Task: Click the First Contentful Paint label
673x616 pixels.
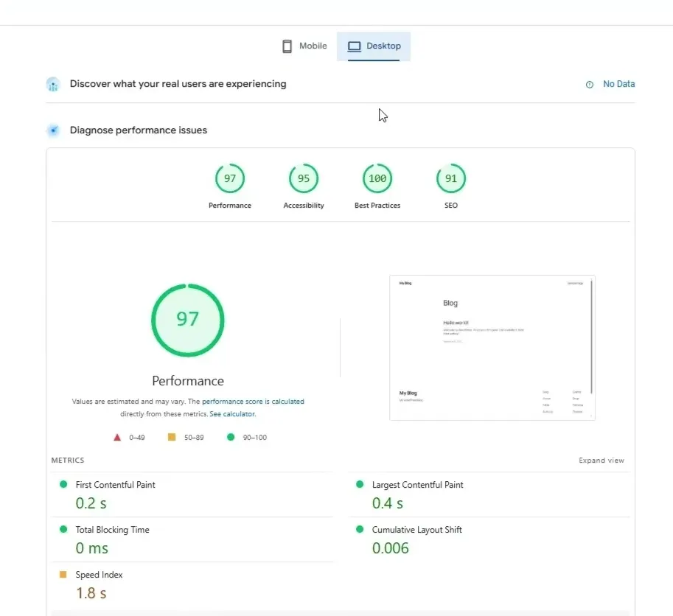Action: 116,485
